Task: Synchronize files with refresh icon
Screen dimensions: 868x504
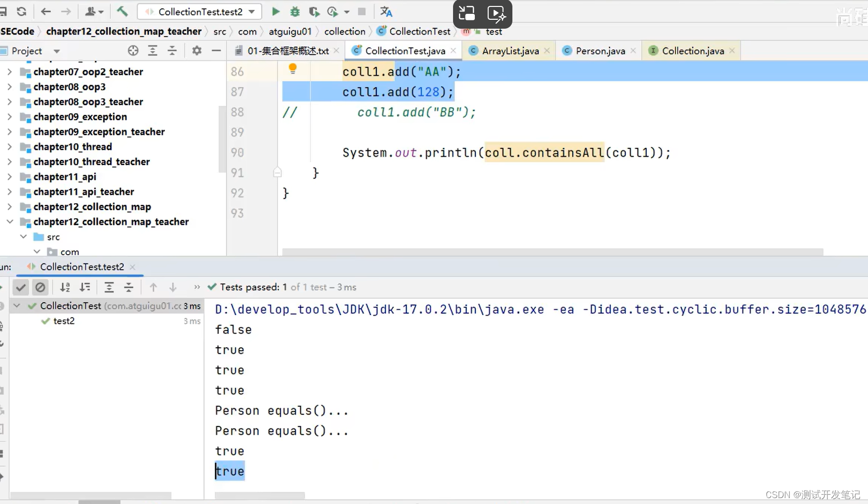Action: [x=21, y=11]
